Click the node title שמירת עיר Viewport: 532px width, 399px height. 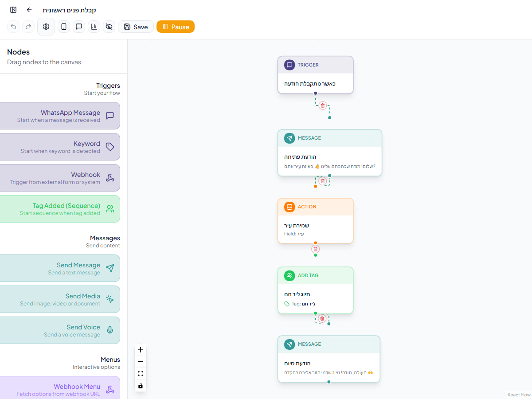coord(297,226)
